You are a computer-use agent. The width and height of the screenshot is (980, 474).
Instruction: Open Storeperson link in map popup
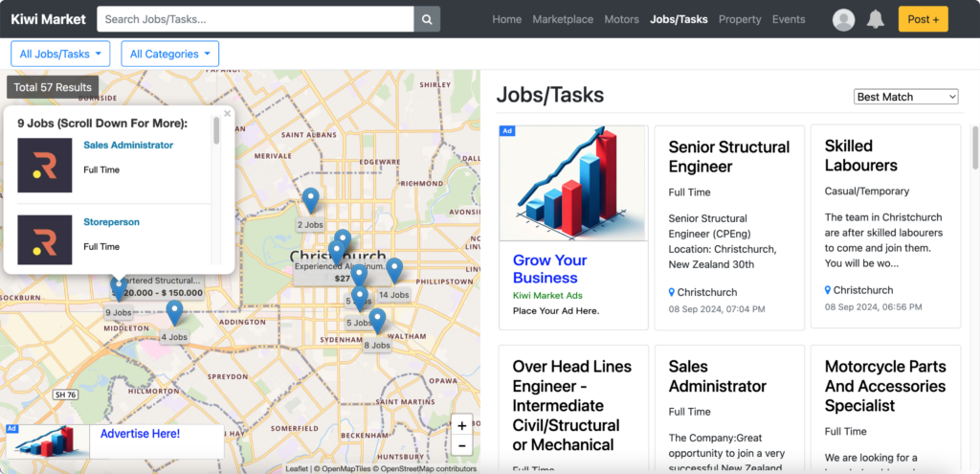(x=111, y=222)
